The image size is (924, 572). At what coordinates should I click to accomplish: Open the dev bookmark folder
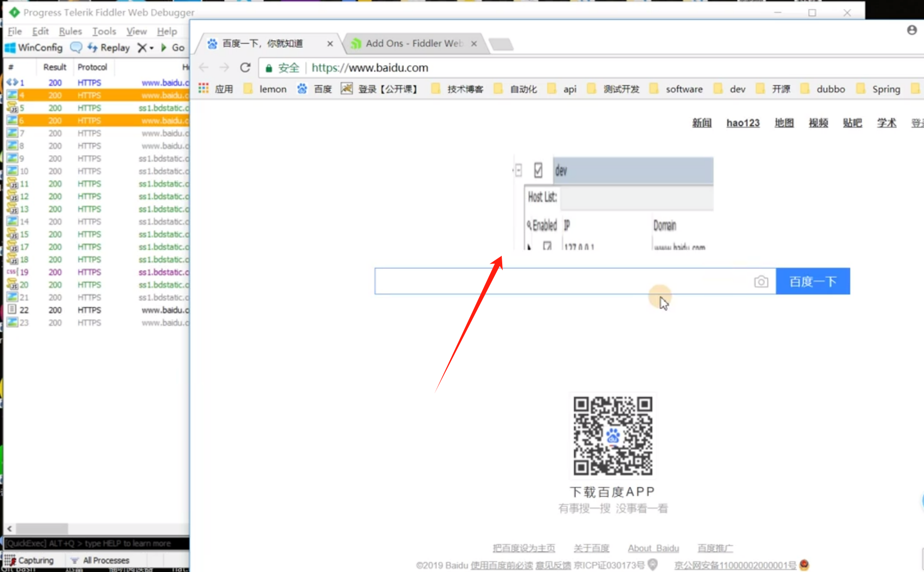click(x=730, y=89)
